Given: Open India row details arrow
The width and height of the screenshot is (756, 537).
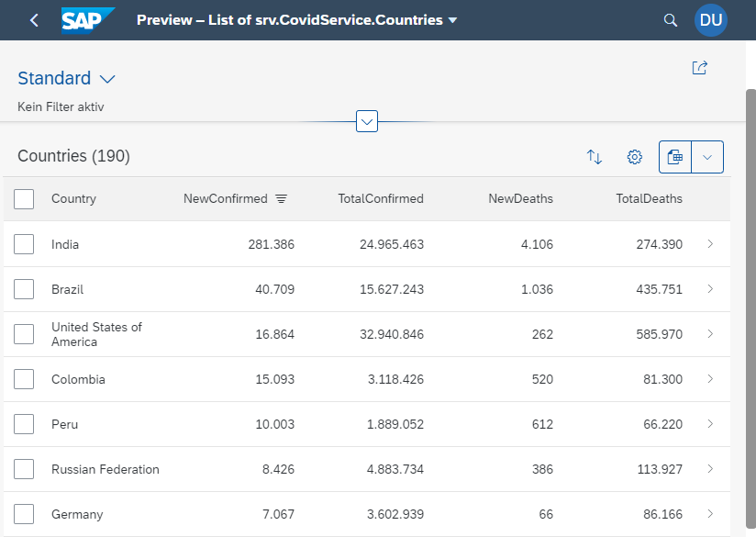Looking at the screenshot, I should (x=711, y=244).
